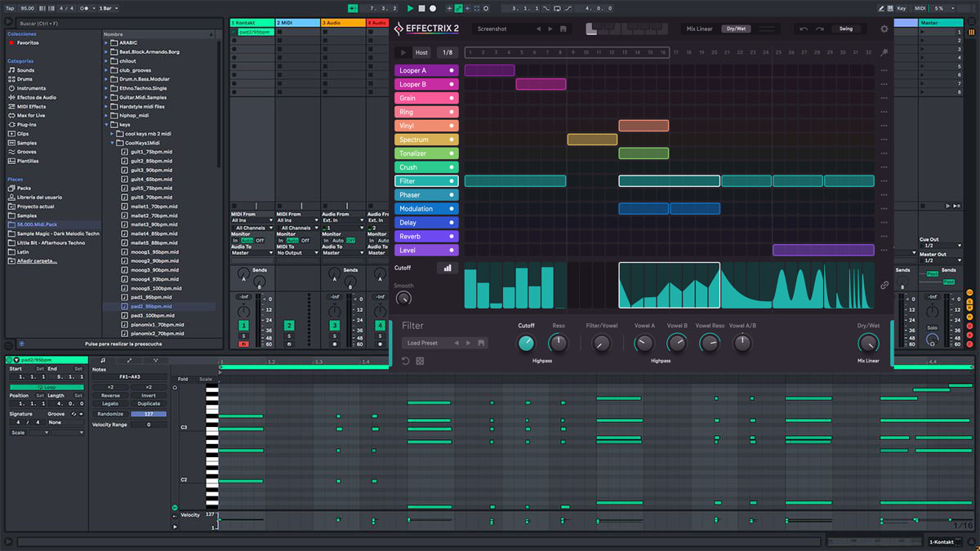Viewport: 980px width, 551px height.
Task: Click the Legato button
Action: click(110, 404)
